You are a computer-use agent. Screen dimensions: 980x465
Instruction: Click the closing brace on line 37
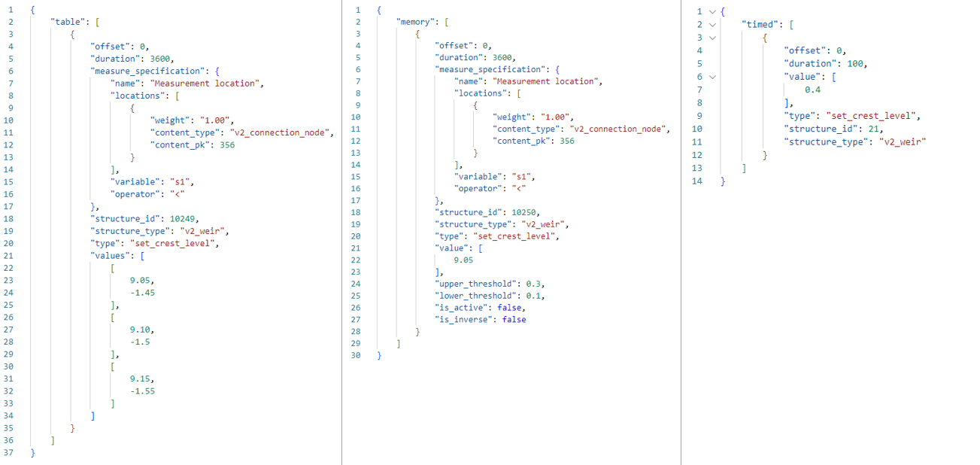click(x=32, y=452)
